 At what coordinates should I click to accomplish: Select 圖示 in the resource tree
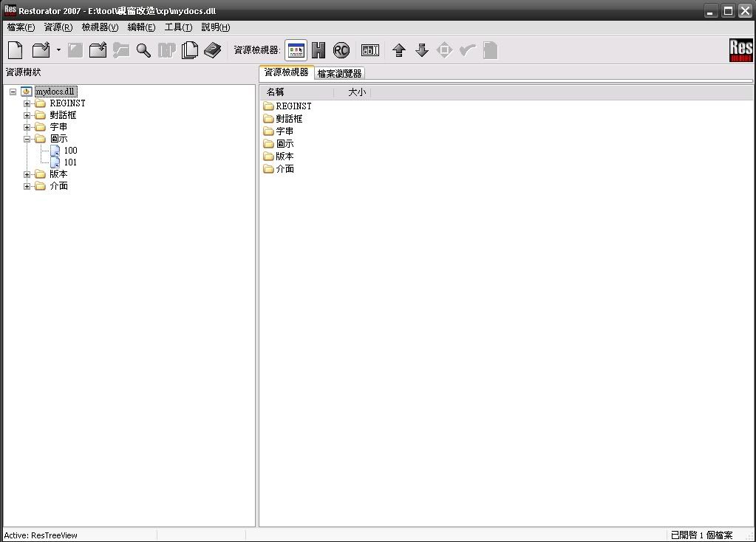tap(58, 139)
